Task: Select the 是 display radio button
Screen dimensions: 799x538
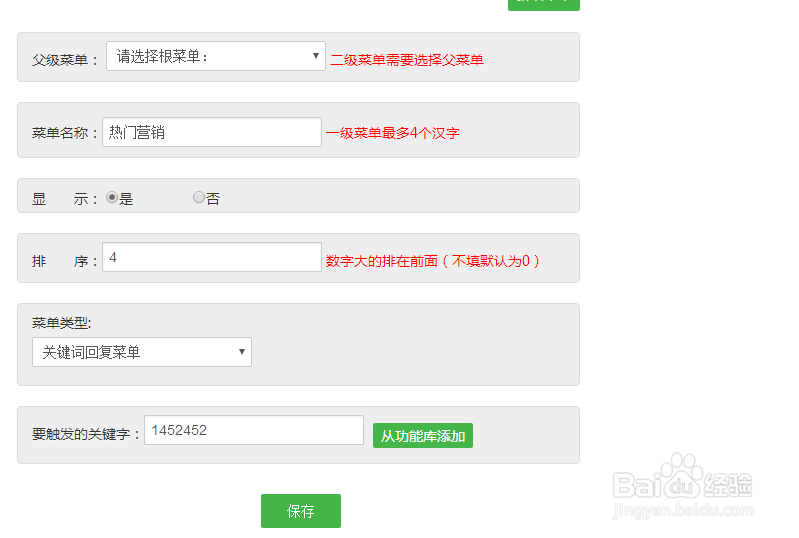Action: (x=112, y=197)
